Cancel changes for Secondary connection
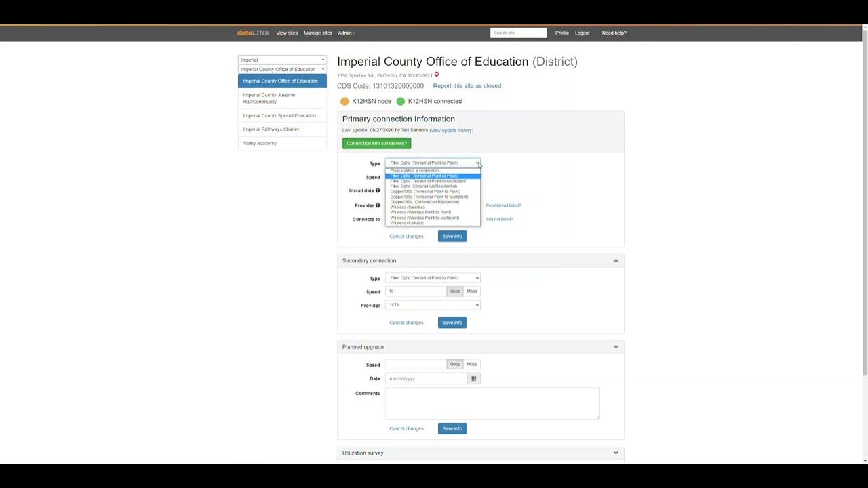 tap(406, 323)
